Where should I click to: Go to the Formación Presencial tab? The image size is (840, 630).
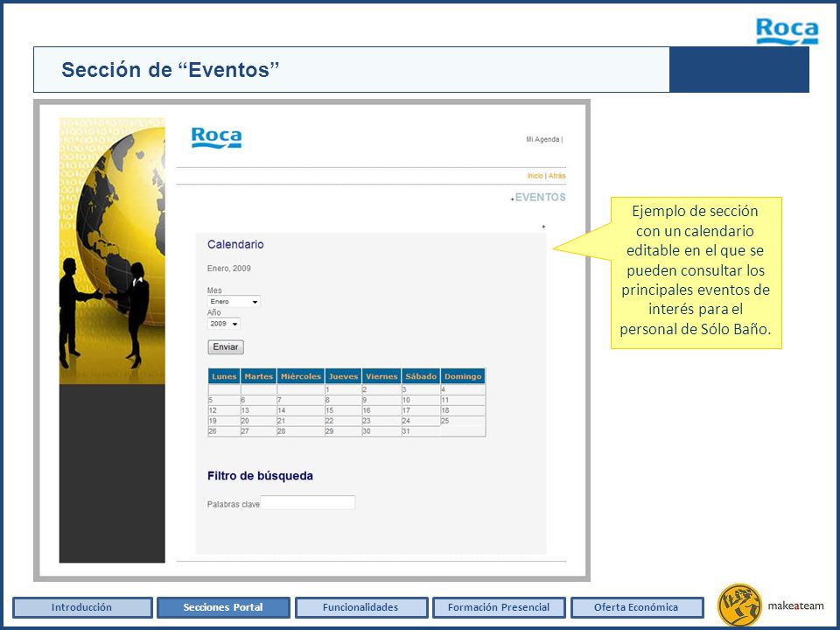499,607
